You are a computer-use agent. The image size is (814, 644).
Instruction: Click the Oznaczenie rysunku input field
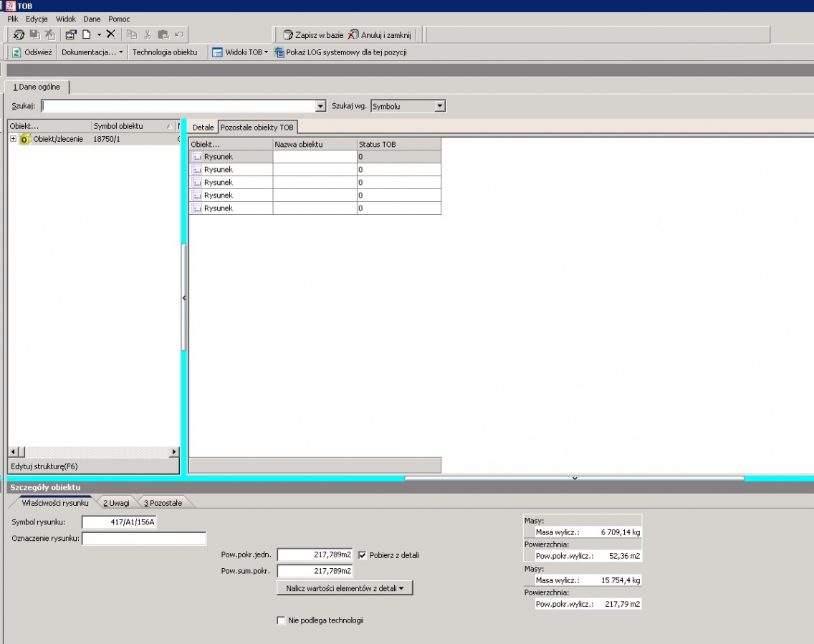(144, 539)
